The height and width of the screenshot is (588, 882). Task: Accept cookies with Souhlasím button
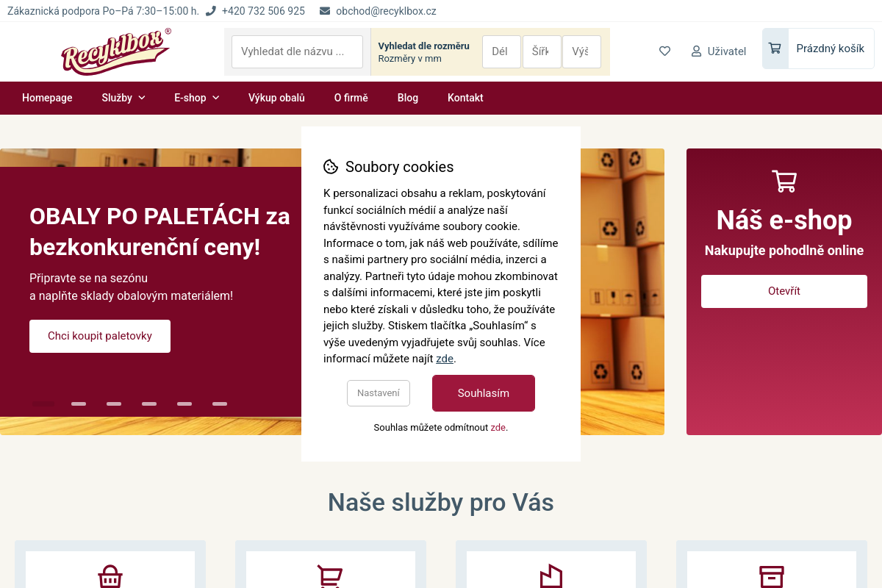coord(484,393)
